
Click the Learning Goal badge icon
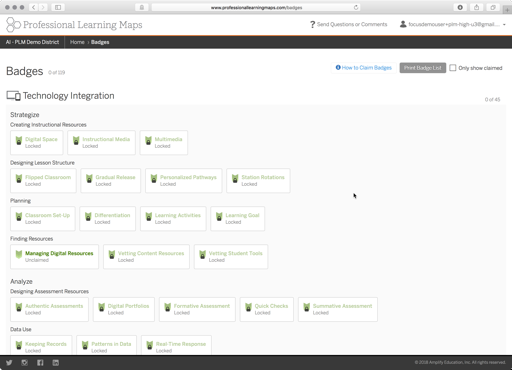pos(219,217)
